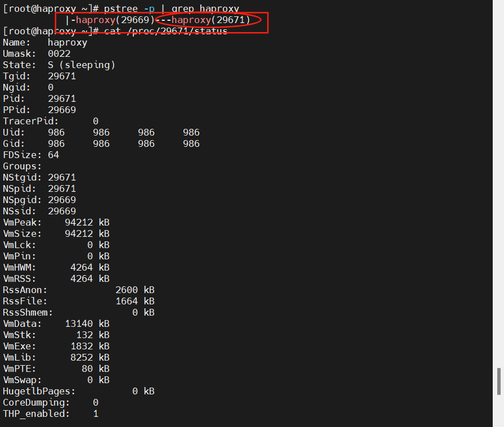Click the 'VmPeak: 94212 kB' line
The width and height of the screenshot is (504, 427).
click(56, 223)
